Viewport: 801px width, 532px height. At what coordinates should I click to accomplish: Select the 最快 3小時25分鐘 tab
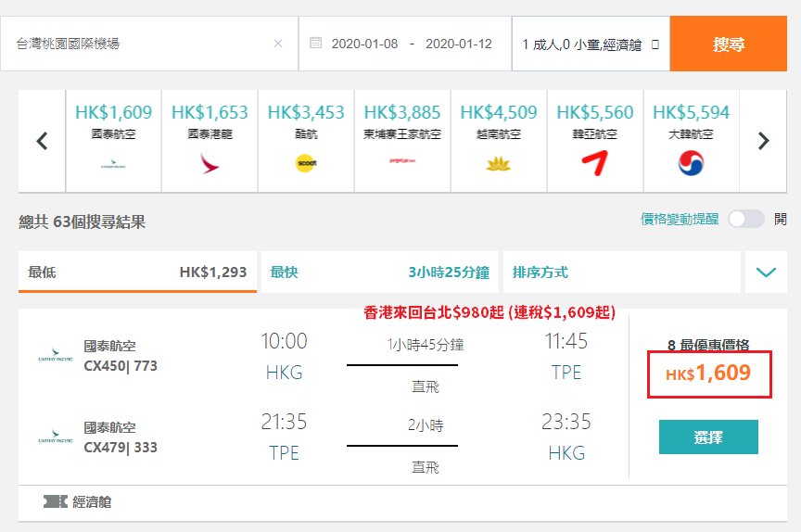[x=379, y=272]
